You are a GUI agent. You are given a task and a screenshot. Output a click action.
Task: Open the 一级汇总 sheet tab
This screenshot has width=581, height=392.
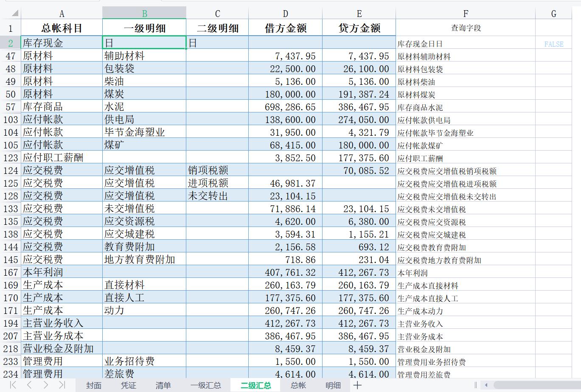coord(207,385)
